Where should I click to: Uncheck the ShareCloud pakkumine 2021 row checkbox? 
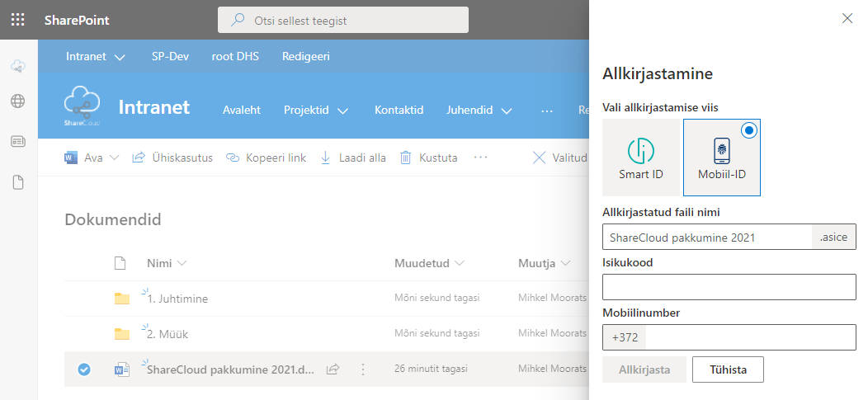[84, 369]
